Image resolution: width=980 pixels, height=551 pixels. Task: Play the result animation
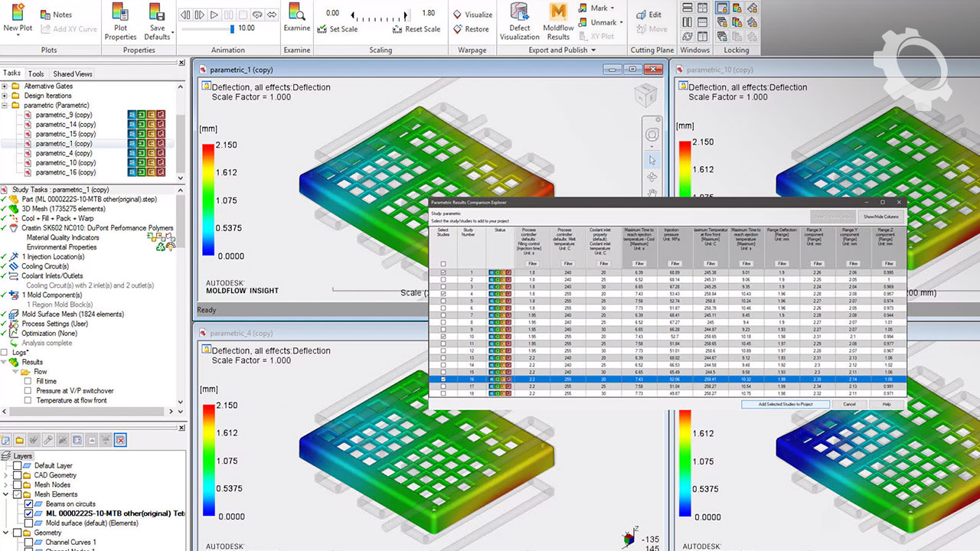pos(214,15)
